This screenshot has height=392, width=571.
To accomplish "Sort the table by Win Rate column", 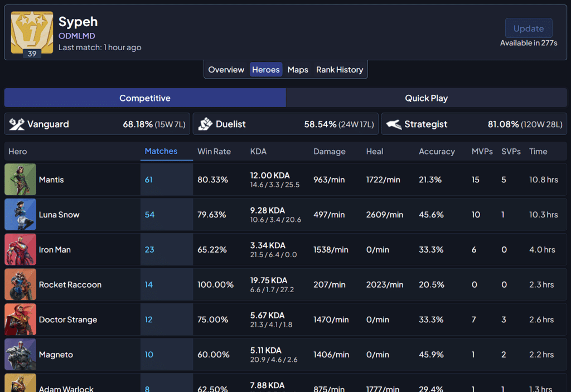I will coord(214,151).
